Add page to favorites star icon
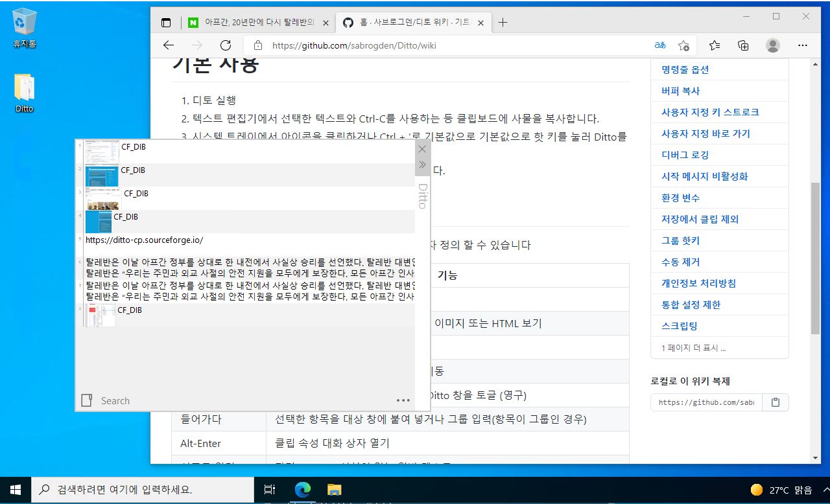Viewport: 830px width, 504px height. click(x=683, y=45)
